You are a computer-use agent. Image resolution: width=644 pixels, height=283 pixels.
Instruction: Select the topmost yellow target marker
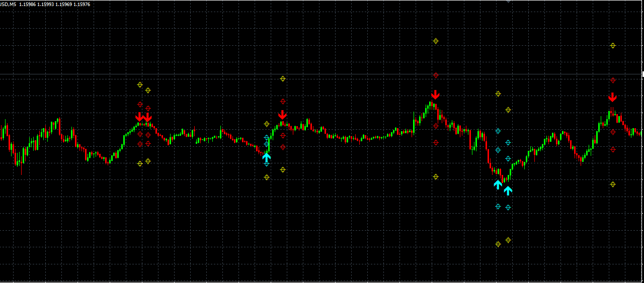tap(436, 41)
